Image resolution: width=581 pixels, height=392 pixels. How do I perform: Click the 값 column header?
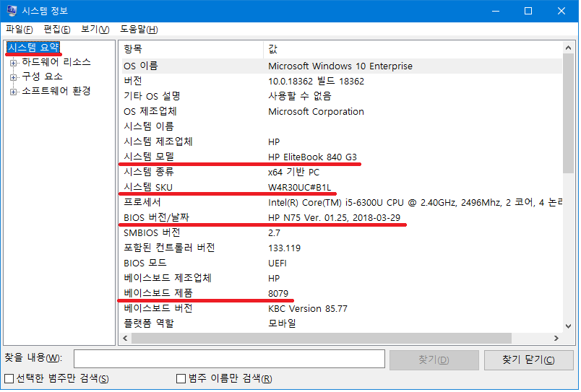(413, 49)
